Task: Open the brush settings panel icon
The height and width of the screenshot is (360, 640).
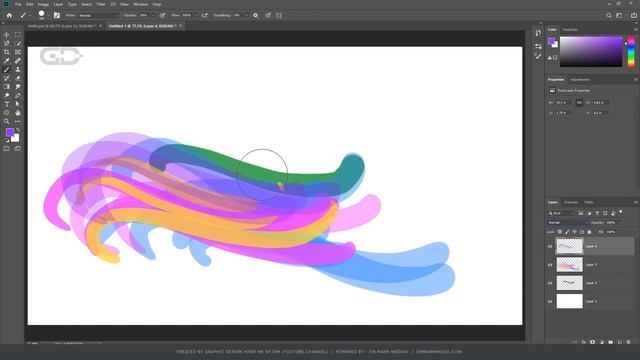Action: pyautogui.click(x=57, y=15)
